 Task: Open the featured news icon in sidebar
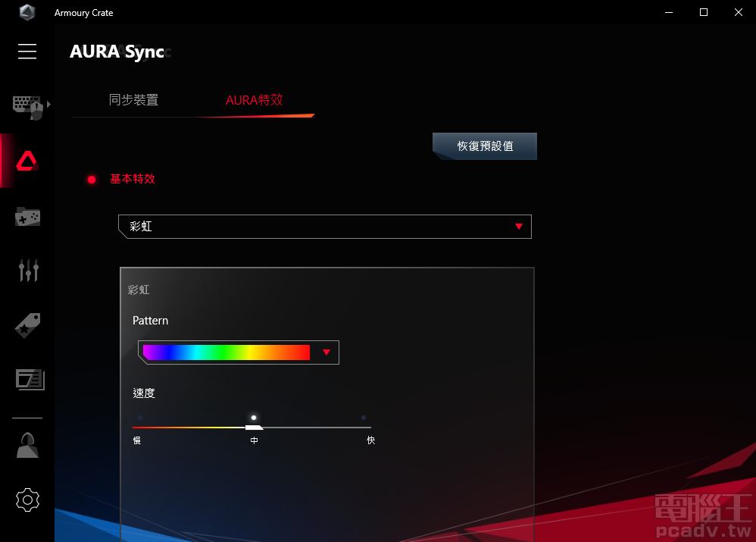click(27, 379)
